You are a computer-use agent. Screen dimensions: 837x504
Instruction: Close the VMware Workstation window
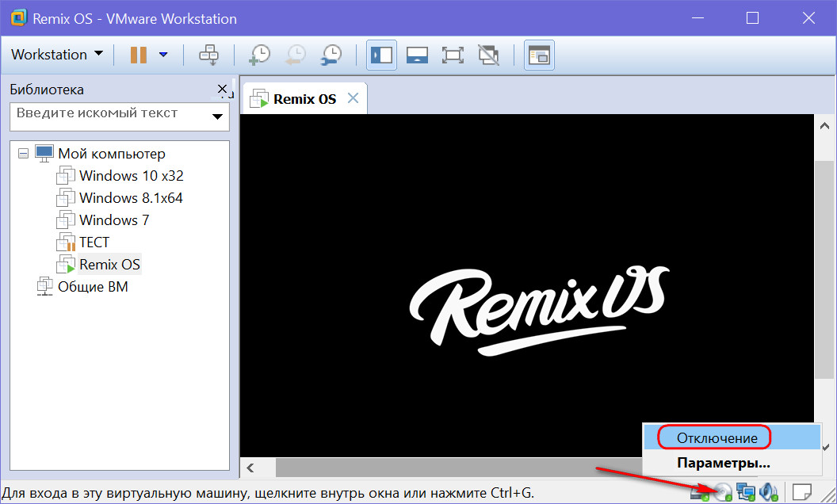(x=808, y=18)
